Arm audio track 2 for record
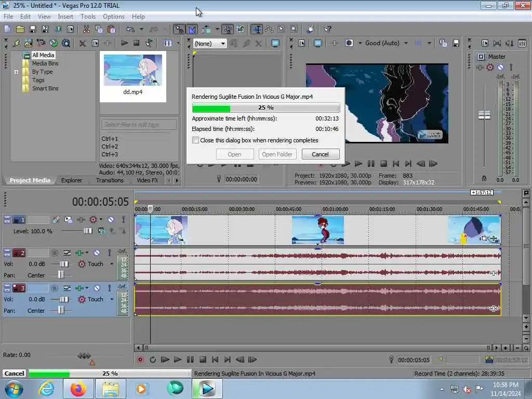 54,253
